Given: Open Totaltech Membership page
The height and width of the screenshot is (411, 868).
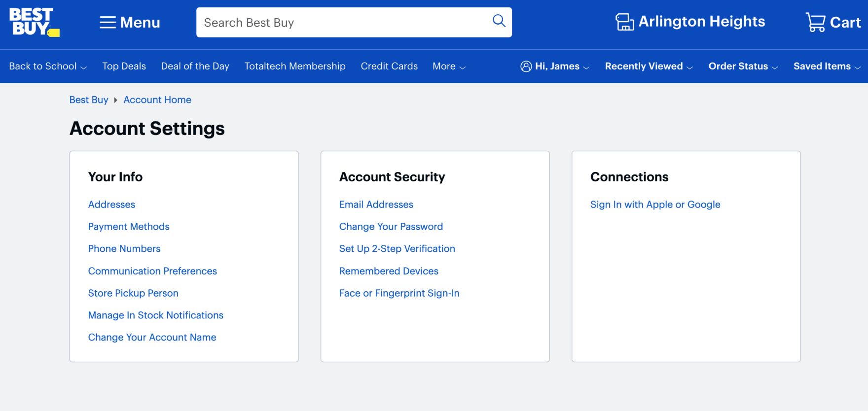Looking at the screenshot, I should coord(295,67).
